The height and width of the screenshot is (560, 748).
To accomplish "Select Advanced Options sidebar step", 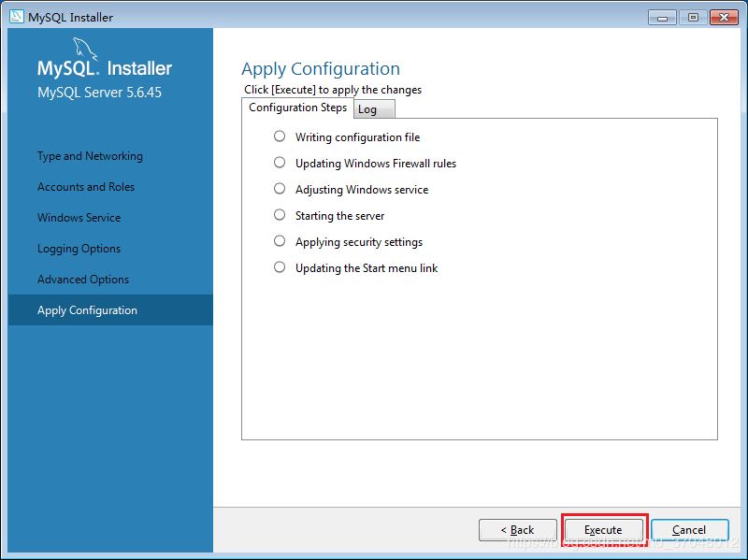I will pyautogui.click(x=83, y=280).
